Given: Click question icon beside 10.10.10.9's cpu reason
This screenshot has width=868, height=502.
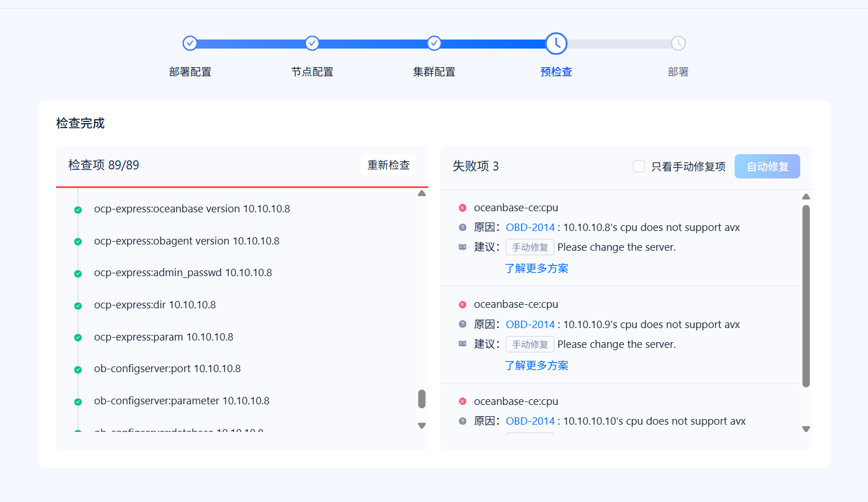Looking at the screenshot, I should (x=462, y=324).
